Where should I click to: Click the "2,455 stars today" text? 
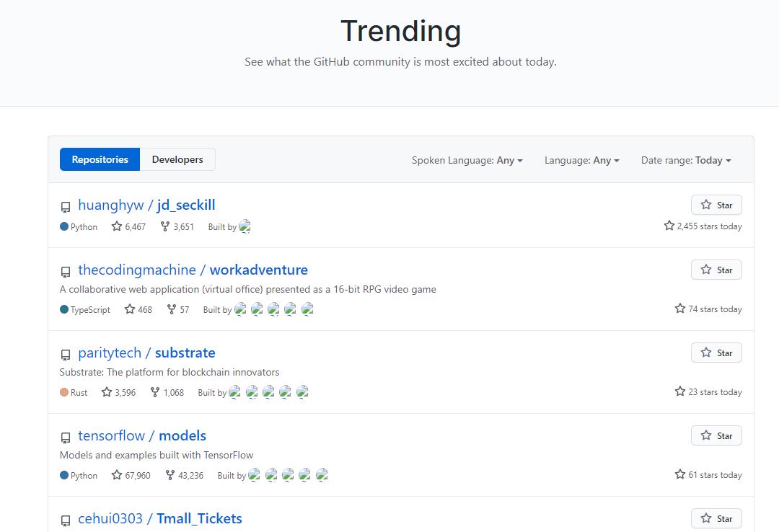(703, 226)
